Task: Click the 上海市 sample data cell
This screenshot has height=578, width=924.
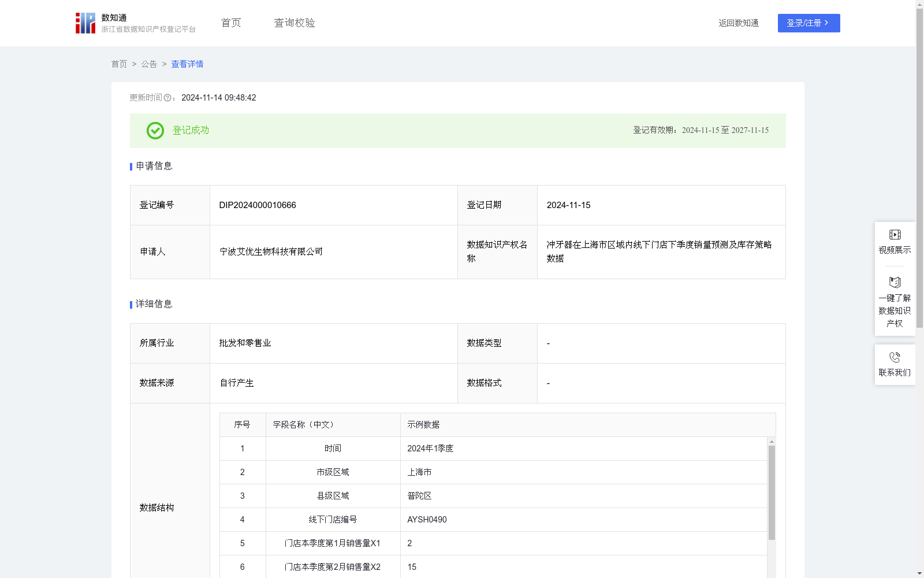Action: click(583, 472)
